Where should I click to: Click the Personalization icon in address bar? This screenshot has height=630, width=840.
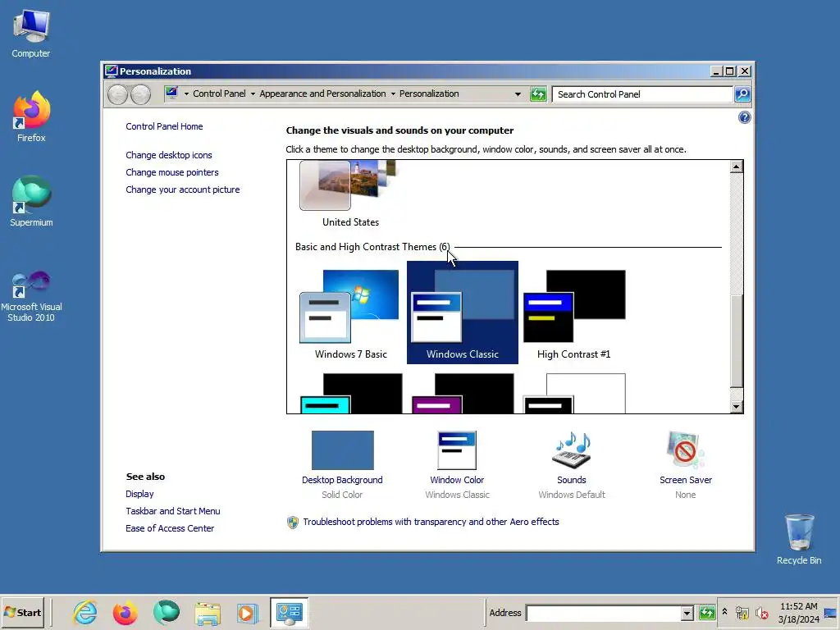pos(171,94)
